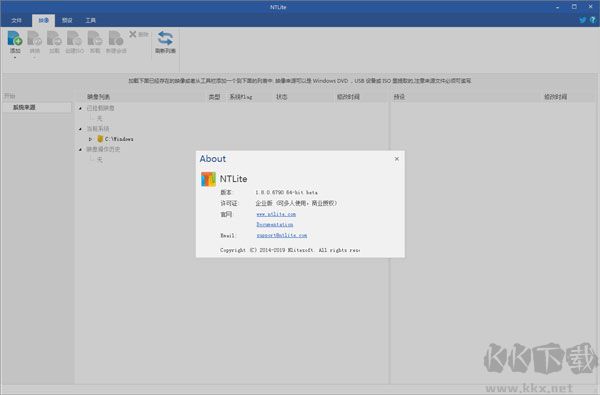Open the Twitter bird icon in title area

(x=582, y=20)
